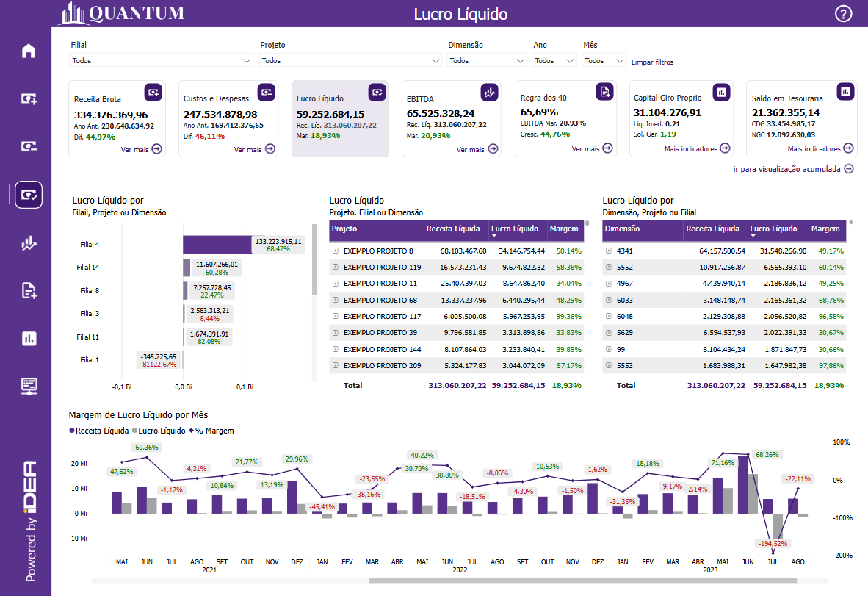Click the monthly chart horizontal scrollbar
This screenshot has width=868, height=596.
coord(582,581)
